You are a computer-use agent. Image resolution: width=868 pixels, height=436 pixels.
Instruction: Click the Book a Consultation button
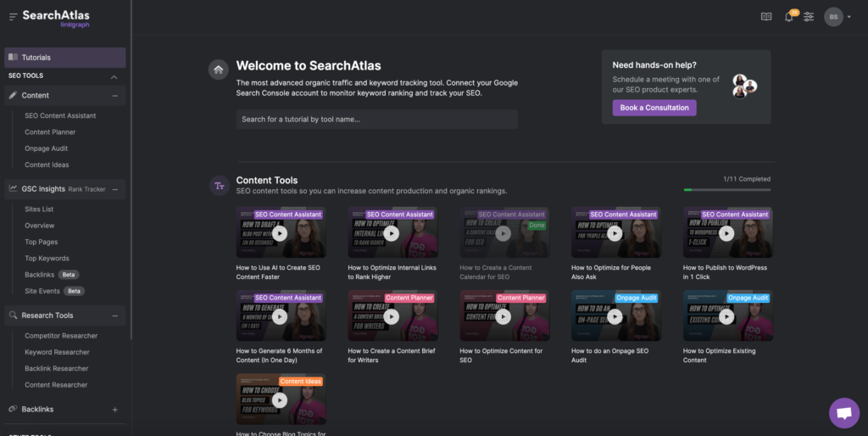tap(654, 108)
